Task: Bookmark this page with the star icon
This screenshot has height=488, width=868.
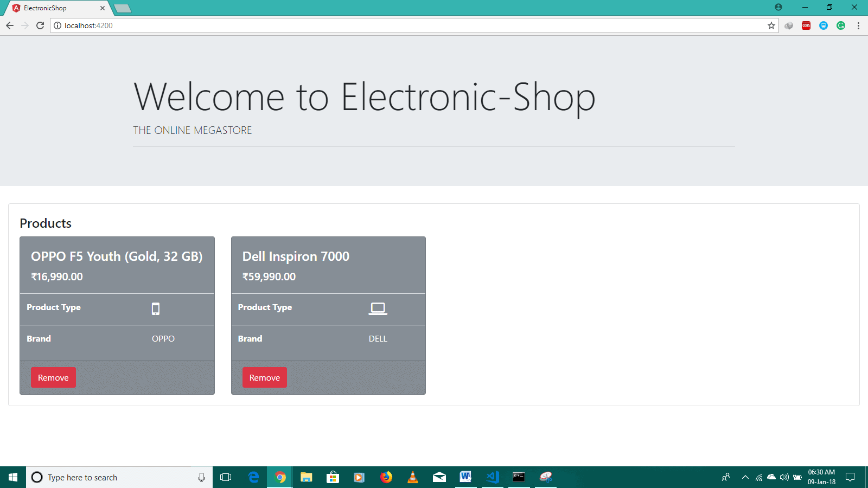Action: [x=771, y=25]
